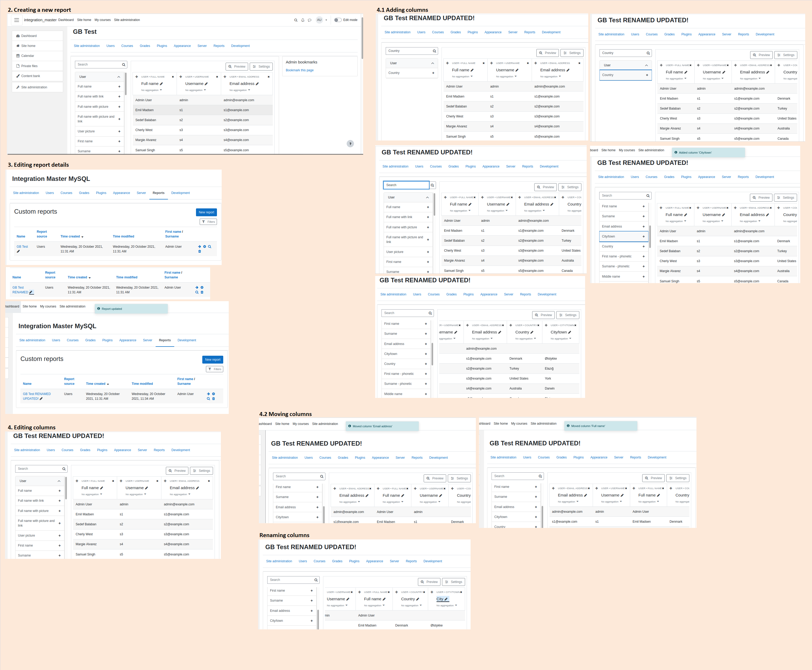Remove USER • FULL NAME column on GB Test page
812x670 pixels.
click(x=173, y=77)
